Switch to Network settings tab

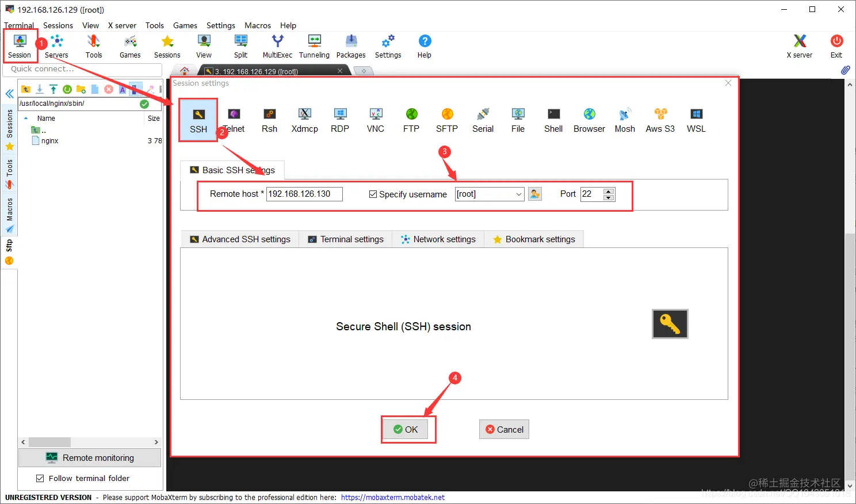(438, 239)
